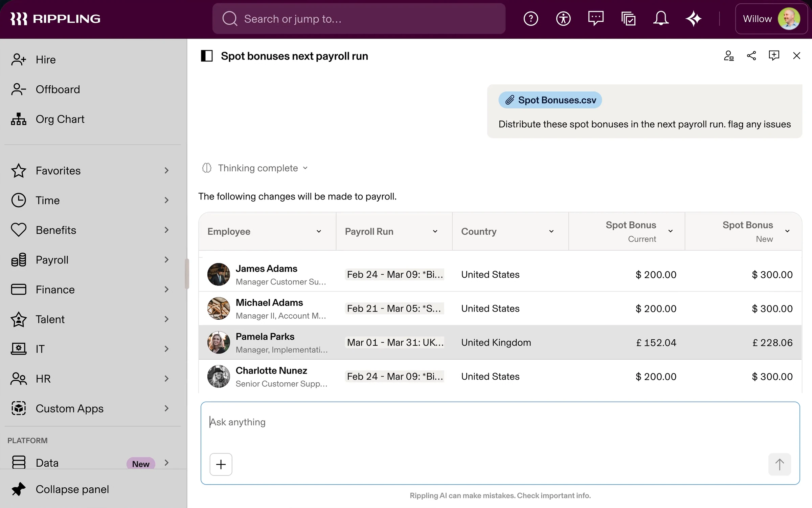This screenshot has width=812, height=508.
Task: Open Spot Bonus Current column dropdown
Action: [x=670, y=231]
